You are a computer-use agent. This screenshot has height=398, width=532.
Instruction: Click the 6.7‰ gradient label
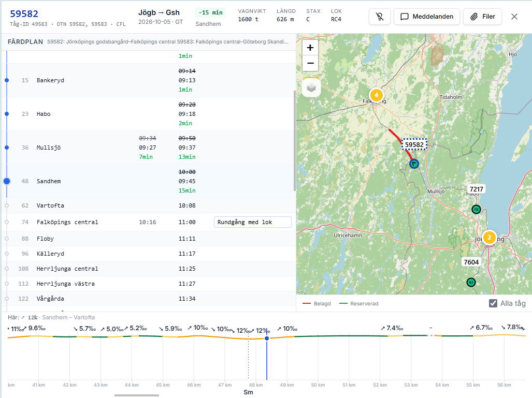(x=481, y=328)
